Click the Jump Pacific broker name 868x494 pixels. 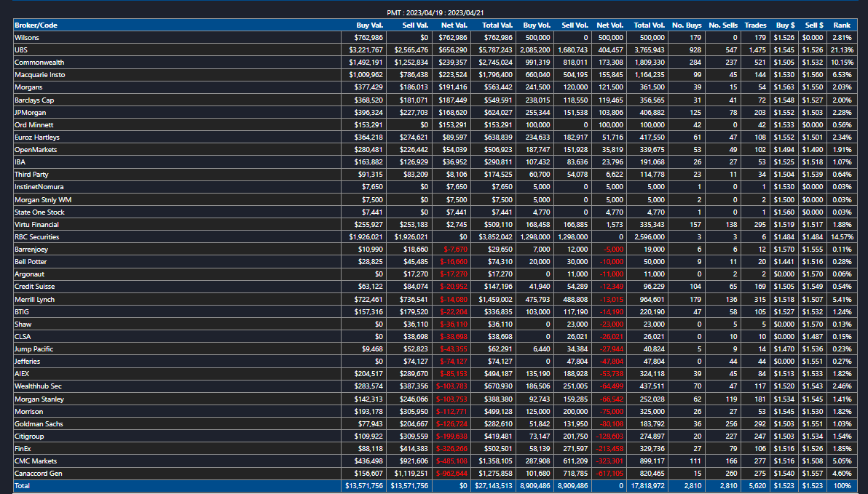(33, 349)
